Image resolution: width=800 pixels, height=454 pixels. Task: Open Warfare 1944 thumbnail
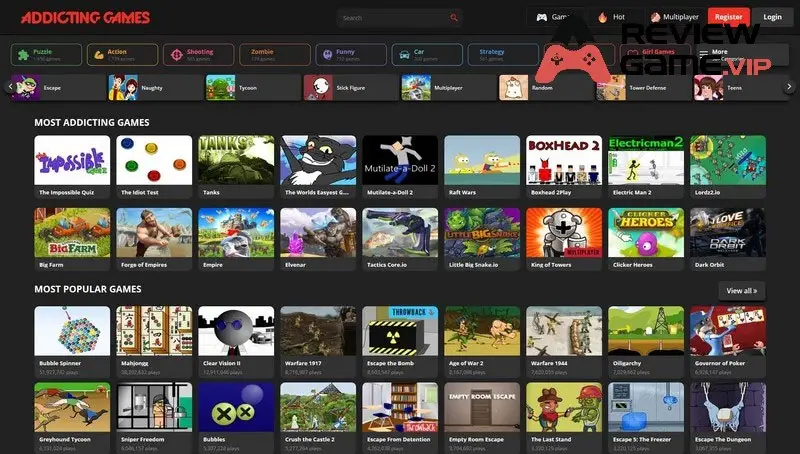click(564, 331)
